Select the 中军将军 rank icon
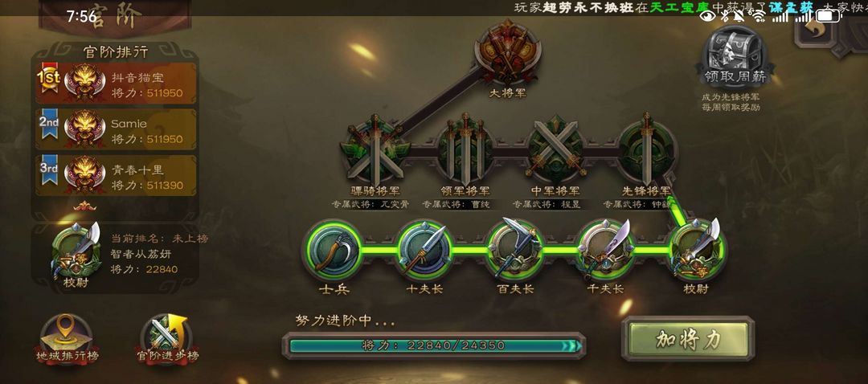 click(x=556, y=149)
